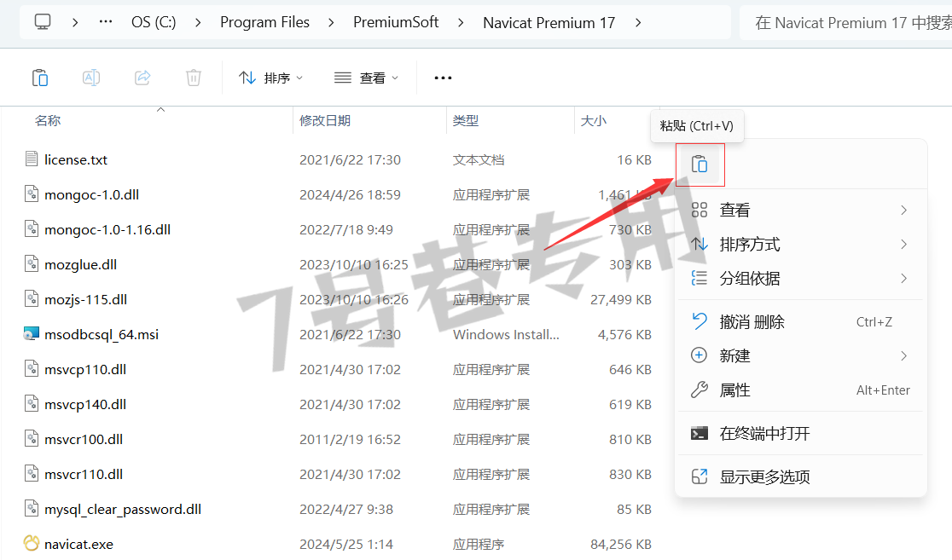Select the mongoc-1.0.dll file name
952x560 pixels.
91,194
